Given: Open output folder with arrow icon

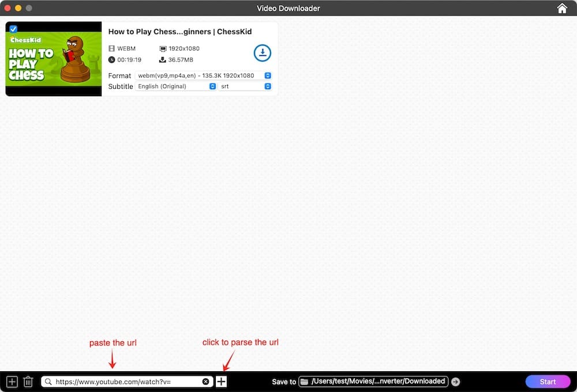Looking at the screenshot, I should pos(456,382).
